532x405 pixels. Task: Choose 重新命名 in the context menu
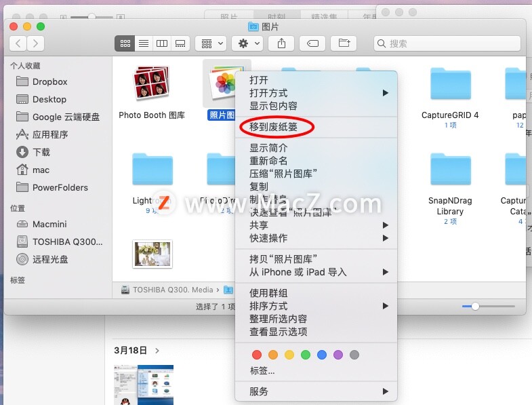tap(316, 161)
